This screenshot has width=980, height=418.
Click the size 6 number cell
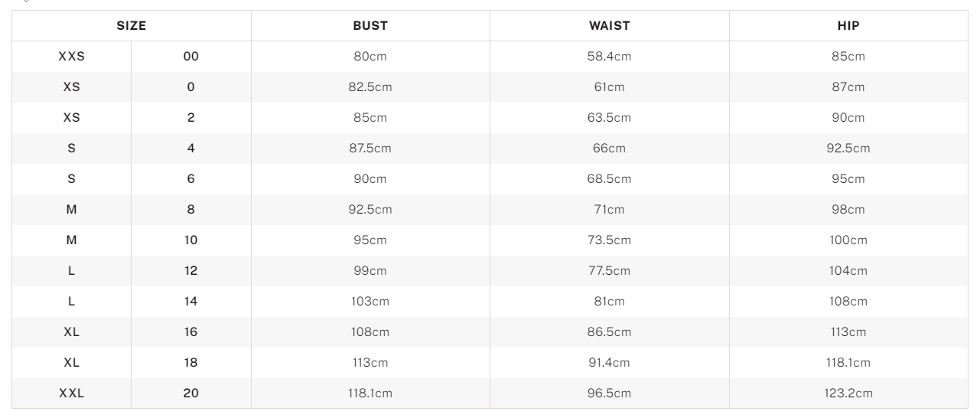pyautogui.click(x=191, y=179)
